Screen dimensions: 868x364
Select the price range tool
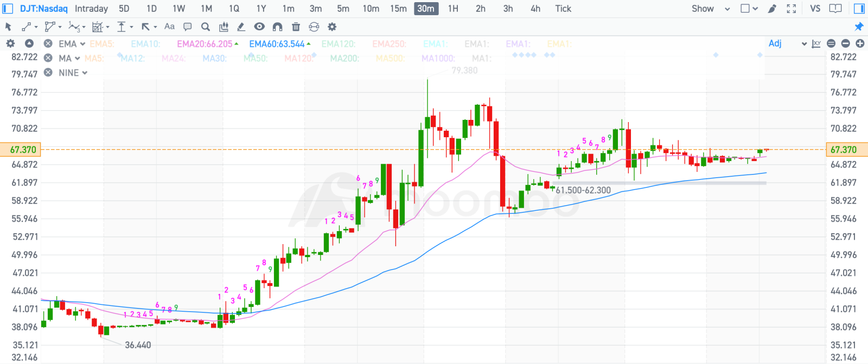tap(122, 27)
